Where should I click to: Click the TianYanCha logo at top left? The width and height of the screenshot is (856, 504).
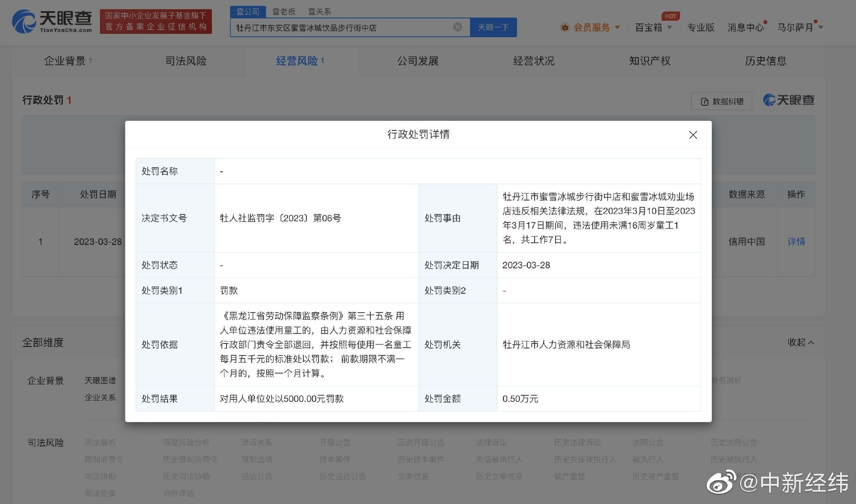click(52, 22)
